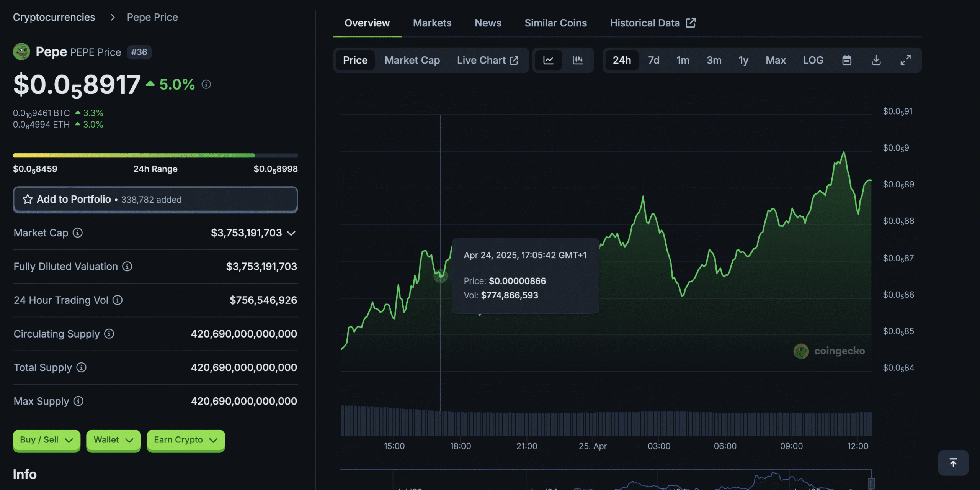The width and height of the screenshot is (980, 490).
Task: Expand chart to fullscreen icon
Action: click(905, 60)
